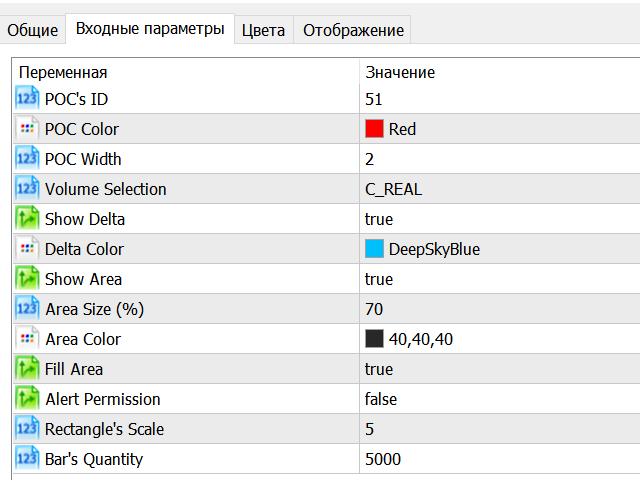The image size is (640, 480).
Task: Click the palette icon beside Delta Color
Action: [x=27, y=249]
